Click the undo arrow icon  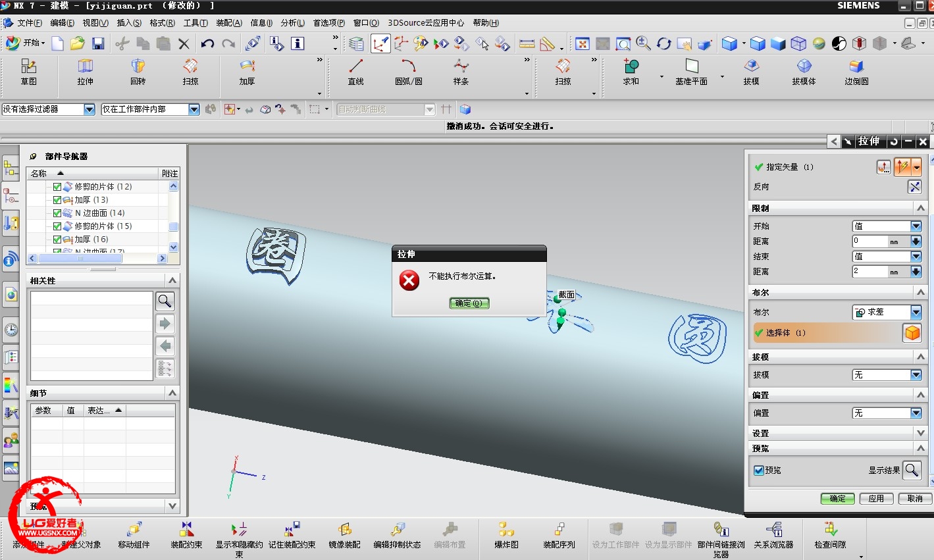coord(207,43)
